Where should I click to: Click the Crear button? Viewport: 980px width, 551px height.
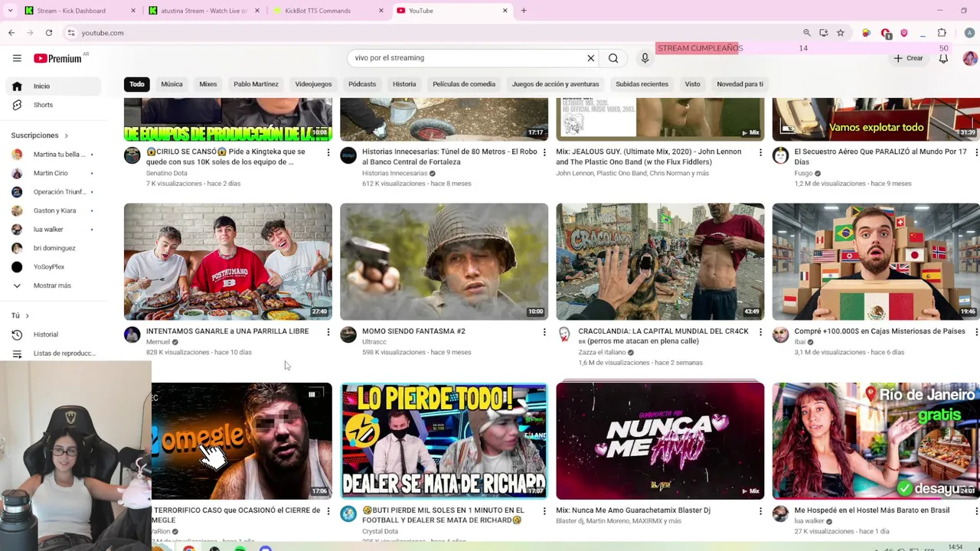tap(908, 58)
